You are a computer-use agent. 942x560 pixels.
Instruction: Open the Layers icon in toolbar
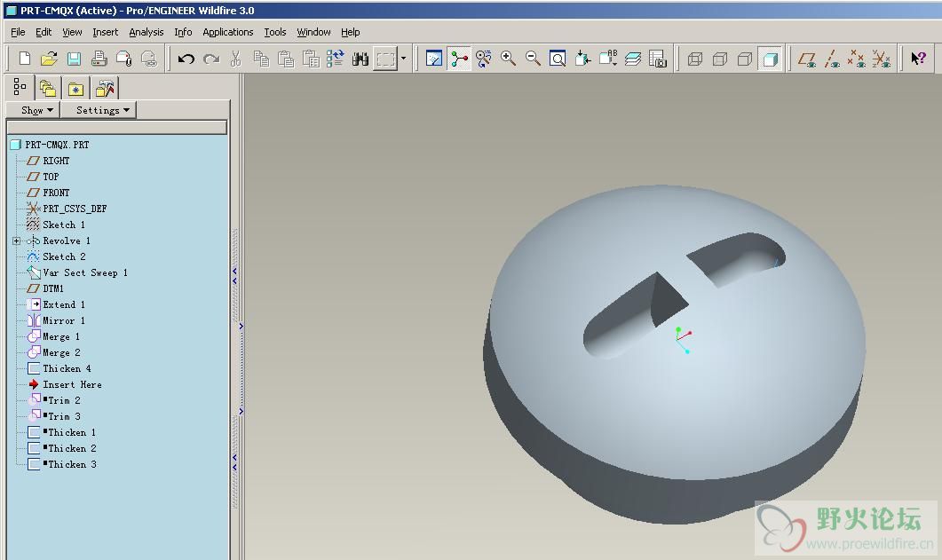pos(633,59)
